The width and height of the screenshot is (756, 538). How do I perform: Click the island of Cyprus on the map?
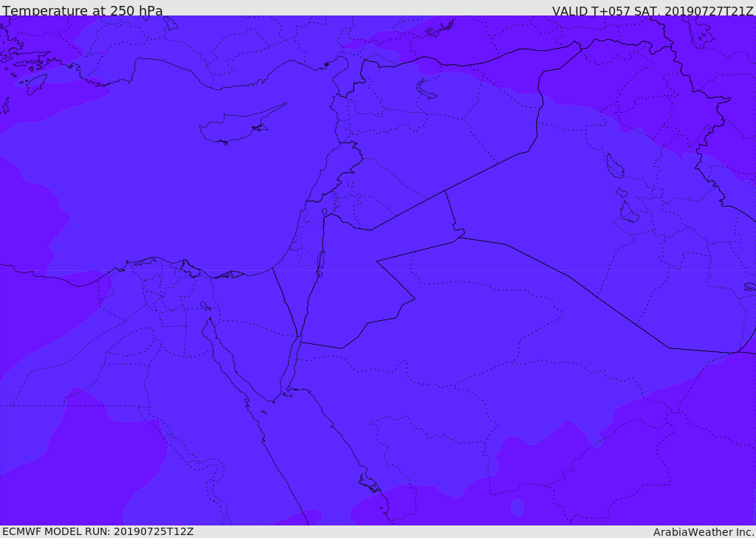click(x=236, y=126)
